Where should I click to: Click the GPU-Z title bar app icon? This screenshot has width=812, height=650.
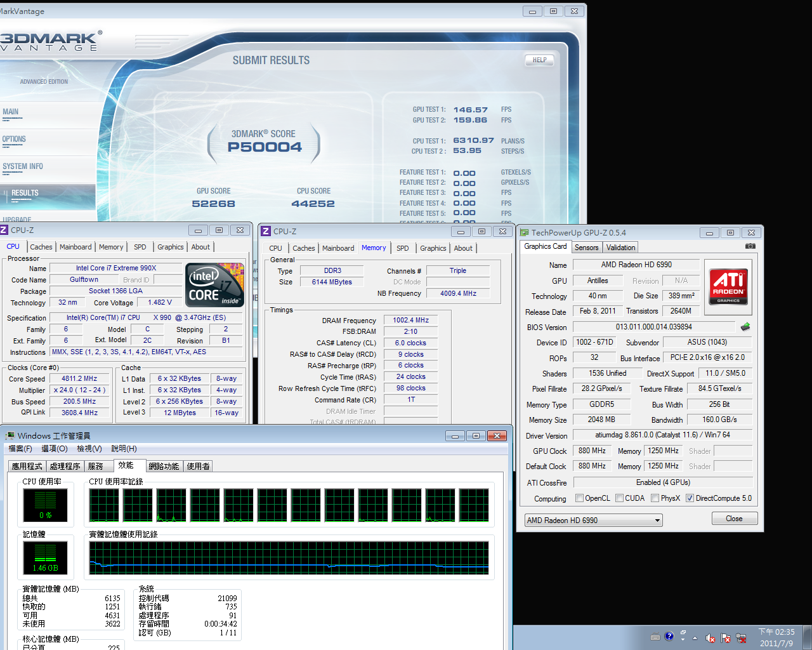pos(524,232)
